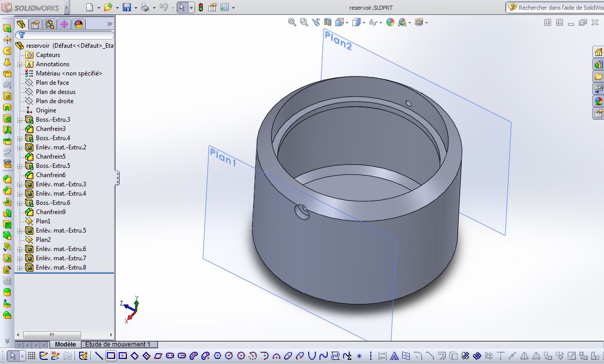Switch to PropertyManager tab

coord(35,24)
